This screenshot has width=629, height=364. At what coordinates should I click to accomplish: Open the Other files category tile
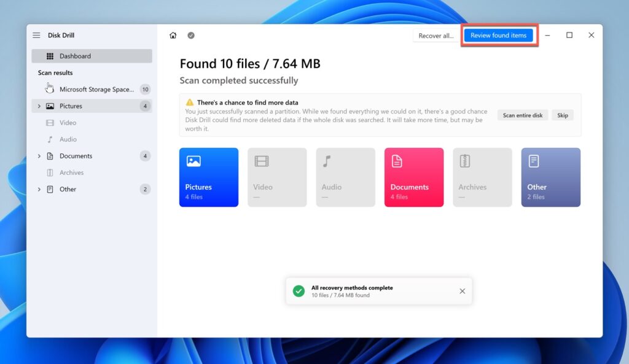(x=550, y=177)
